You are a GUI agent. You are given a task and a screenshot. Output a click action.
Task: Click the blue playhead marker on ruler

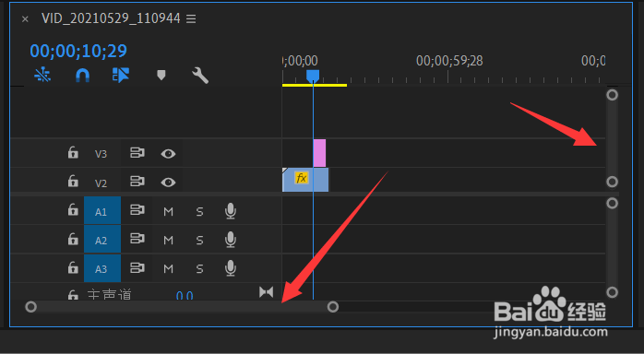313,76
